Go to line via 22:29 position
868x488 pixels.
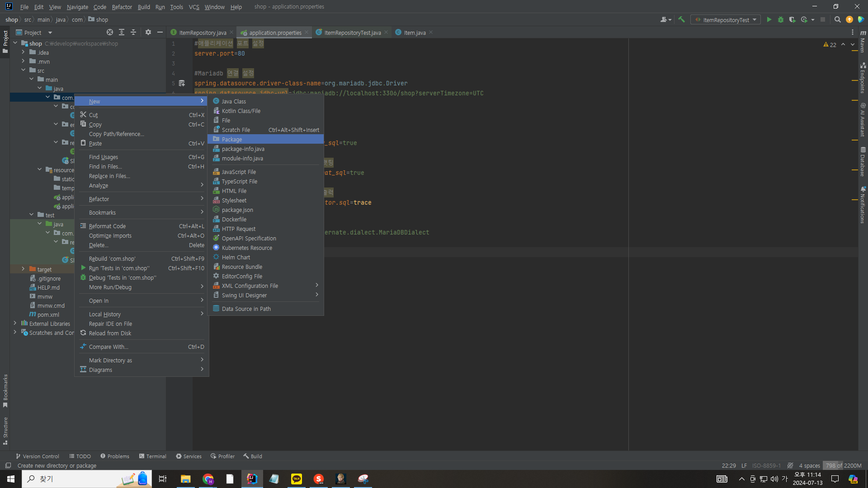pos(729,465)
